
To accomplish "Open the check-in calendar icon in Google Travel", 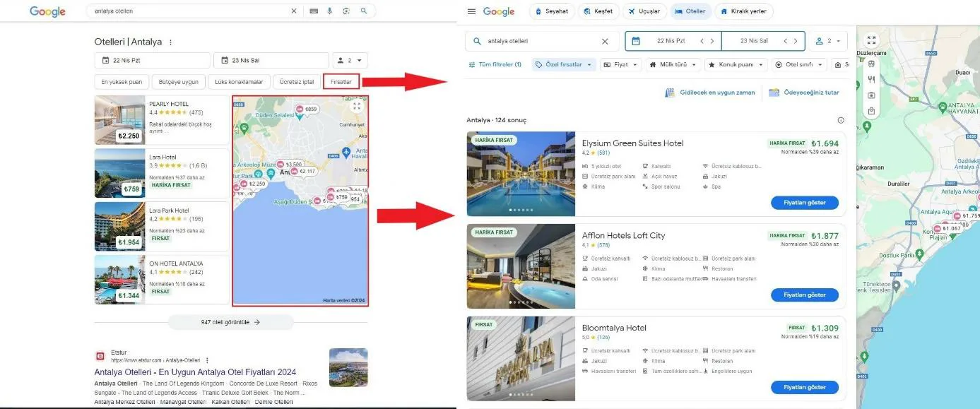I will [636, 41].
